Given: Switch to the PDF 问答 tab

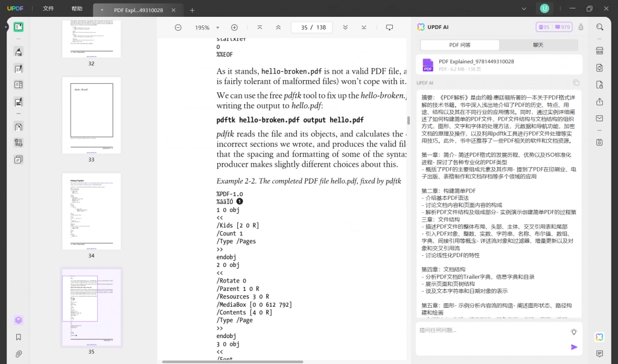Looking at the screenshot, I should coord(459,45).
